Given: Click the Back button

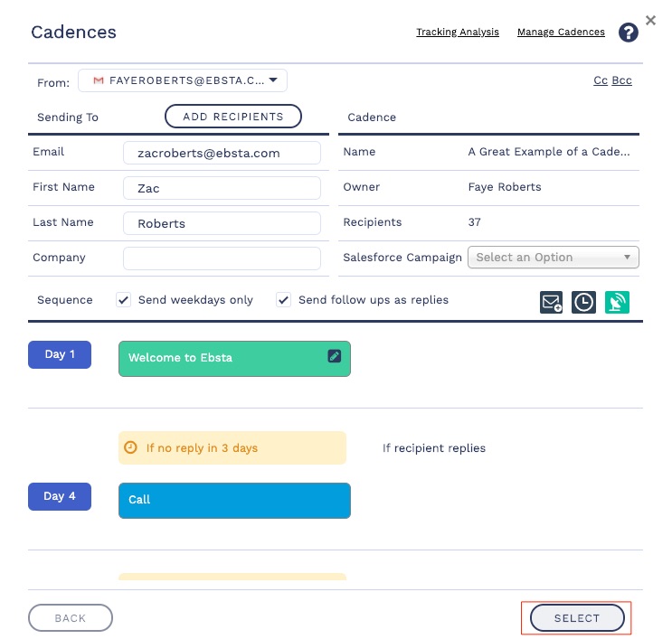Looking at the screenshot, I should tap(71, 618).
